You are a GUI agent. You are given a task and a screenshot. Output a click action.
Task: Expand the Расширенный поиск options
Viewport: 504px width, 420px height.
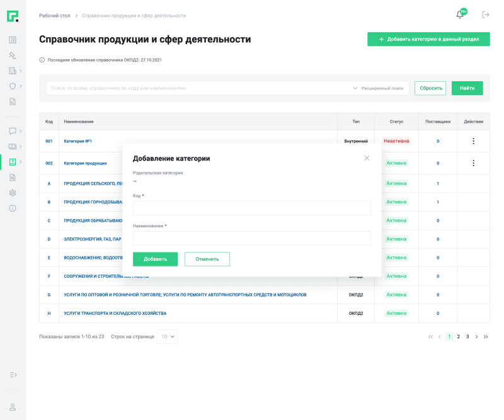[382, 88]
